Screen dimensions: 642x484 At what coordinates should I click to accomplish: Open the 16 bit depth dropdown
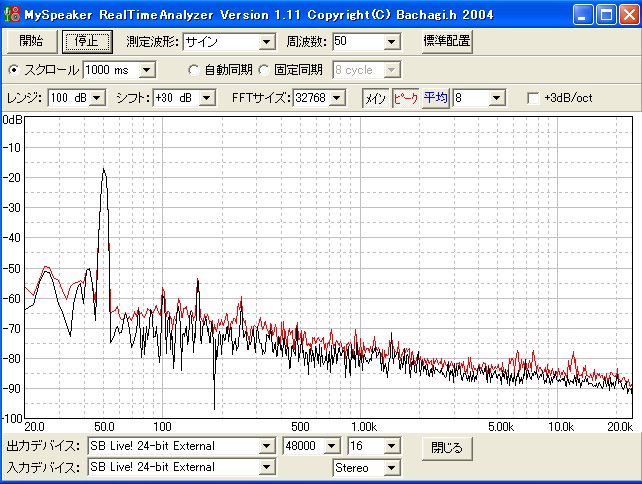click(392, 446)
